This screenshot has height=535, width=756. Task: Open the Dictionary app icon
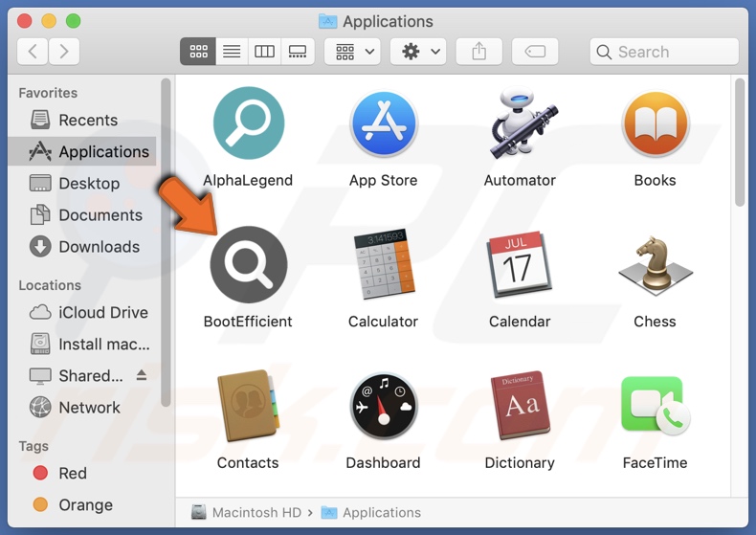click(x=520, y=407)
